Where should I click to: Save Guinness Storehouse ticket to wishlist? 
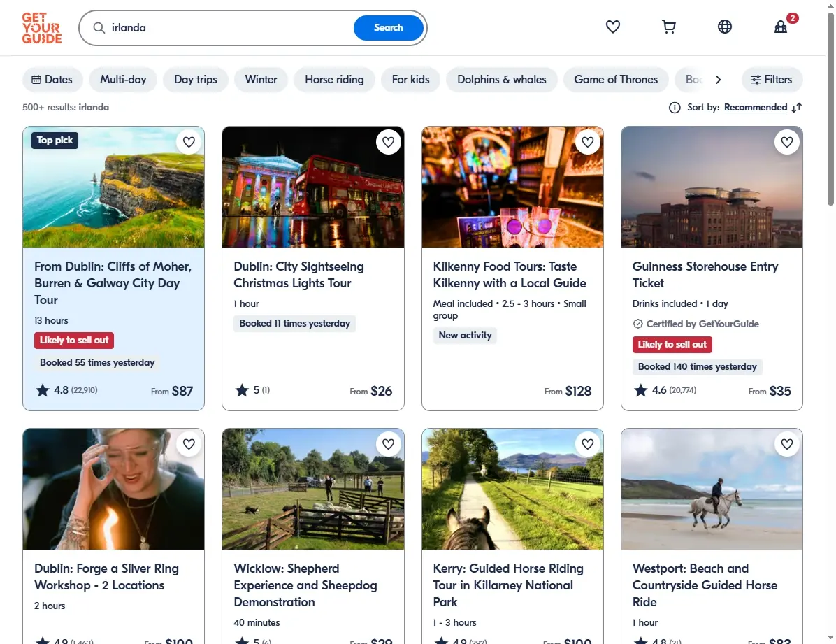tap(787, 142)
